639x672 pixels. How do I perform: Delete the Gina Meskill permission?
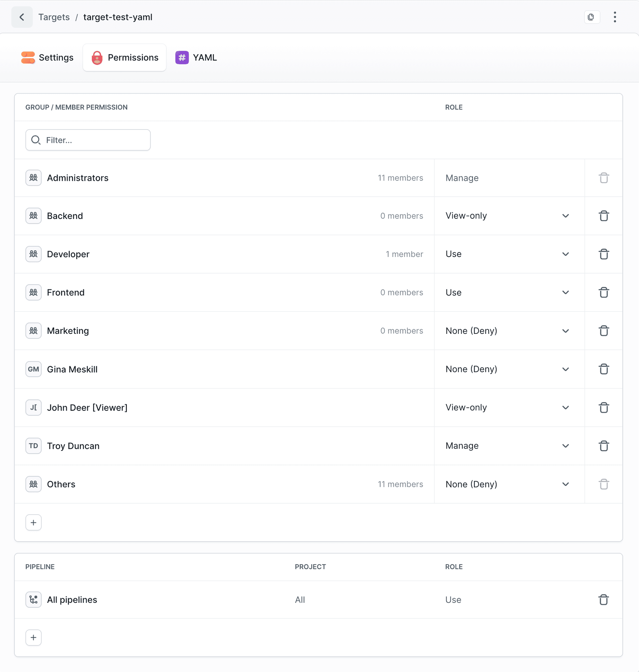[603, 369]
